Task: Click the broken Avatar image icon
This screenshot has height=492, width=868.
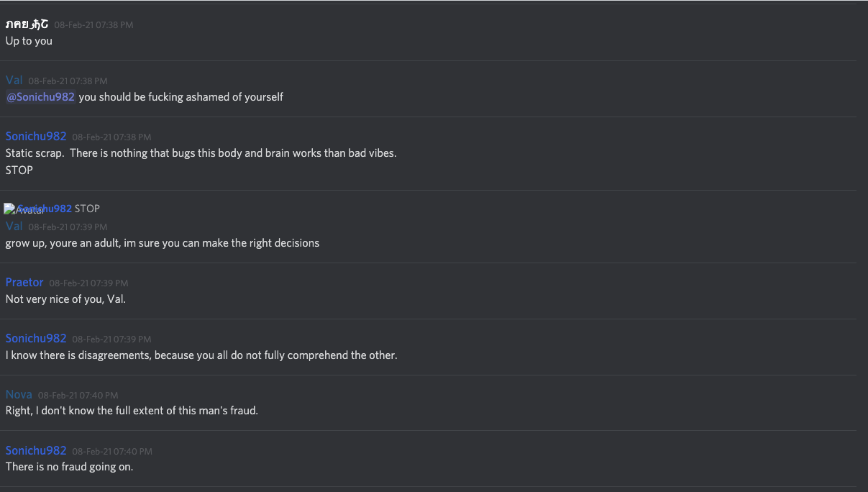Action: 10,209
